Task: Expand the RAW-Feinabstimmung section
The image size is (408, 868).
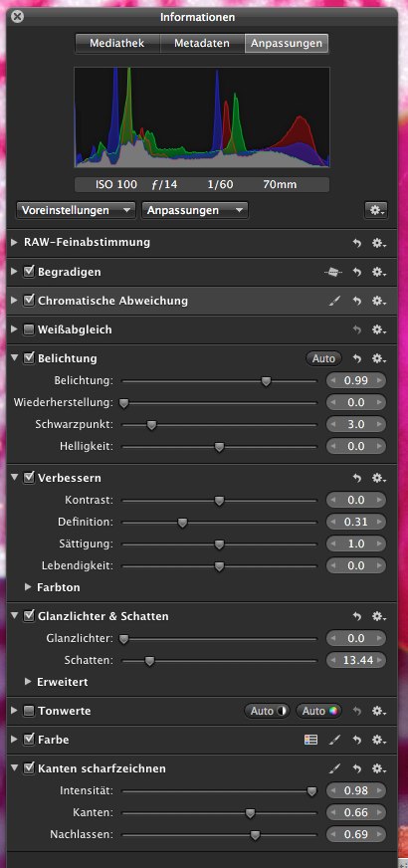Action: 14,243
